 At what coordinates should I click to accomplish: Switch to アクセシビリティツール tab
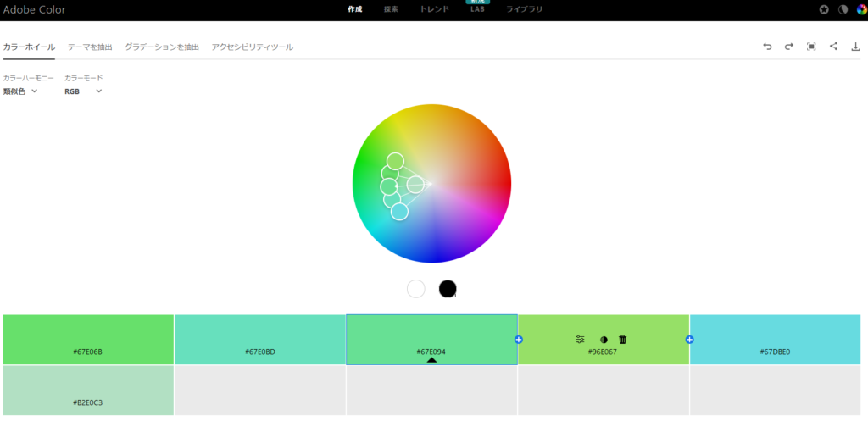point(253,47)
